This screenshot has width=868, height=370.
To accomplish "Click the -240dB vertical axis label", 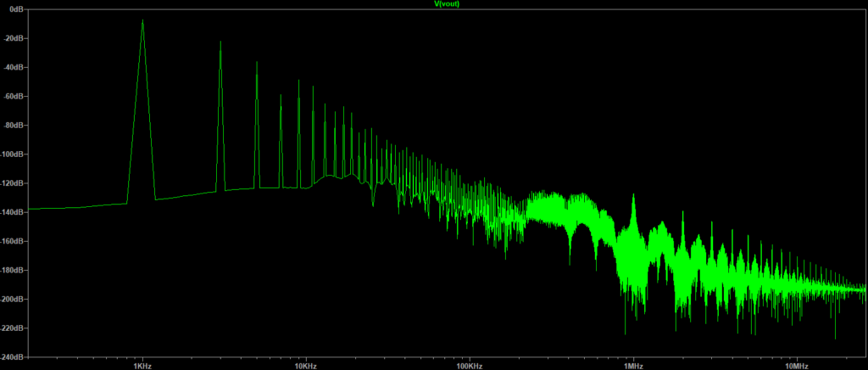I will [x=13, y=356].
